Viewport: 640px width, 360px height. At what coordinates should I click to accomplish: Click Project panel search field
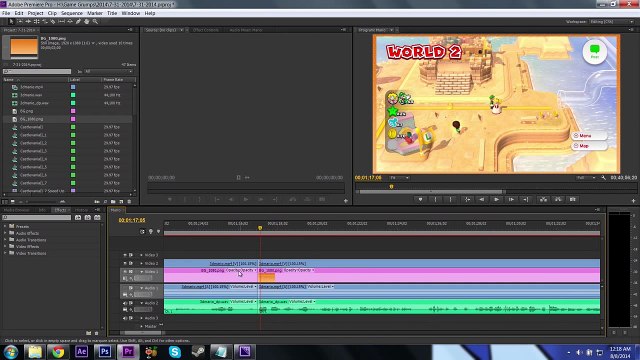[37, 71]
